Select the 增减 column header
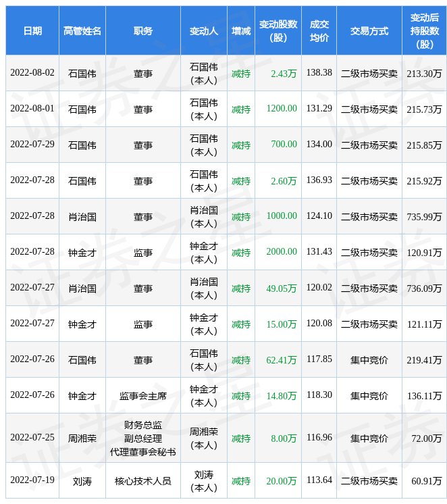 [241, 31]
